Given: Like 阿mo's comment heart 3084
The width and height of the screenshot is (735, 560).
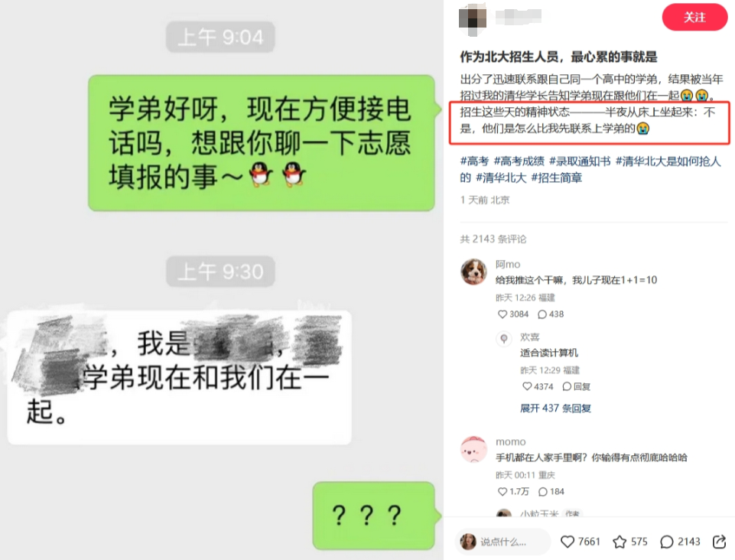Looking at the screenshot, I should pos(512,314).
